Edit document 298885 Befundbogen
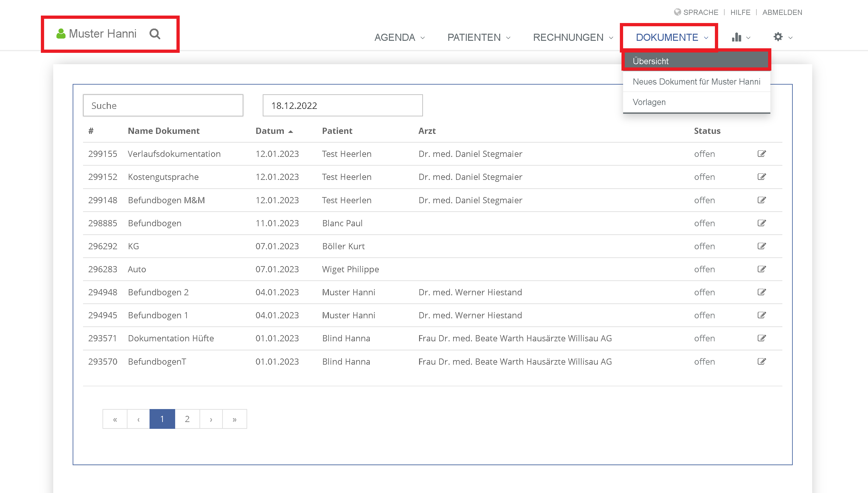Viewport: 868px width, 493px height. tap(762, 223)
